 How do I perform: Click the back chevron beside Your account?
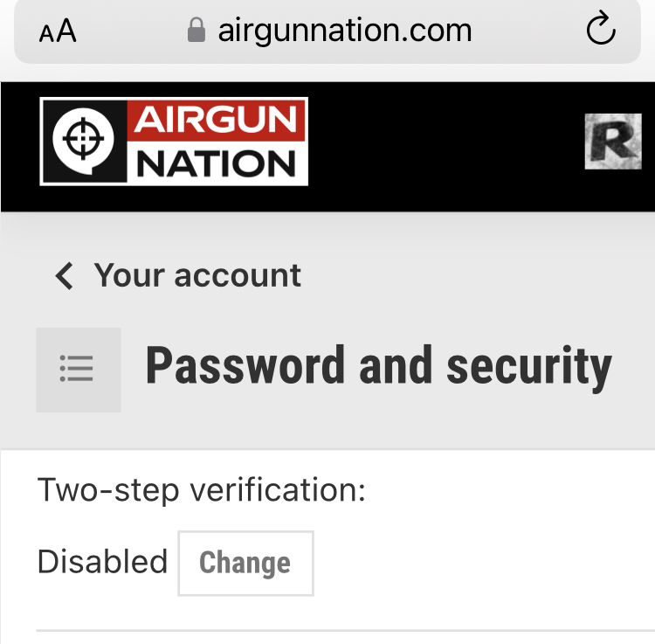click(65, 276)
